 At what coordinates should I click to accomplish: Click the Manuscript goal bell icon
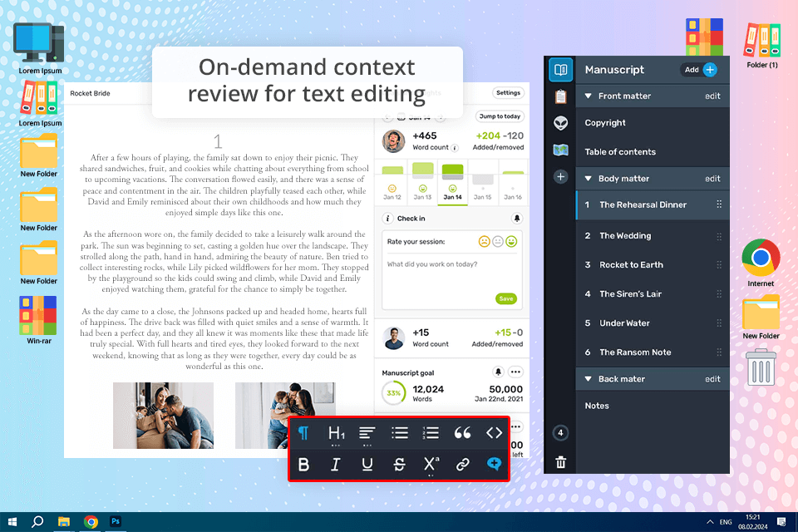pos(498,372)
